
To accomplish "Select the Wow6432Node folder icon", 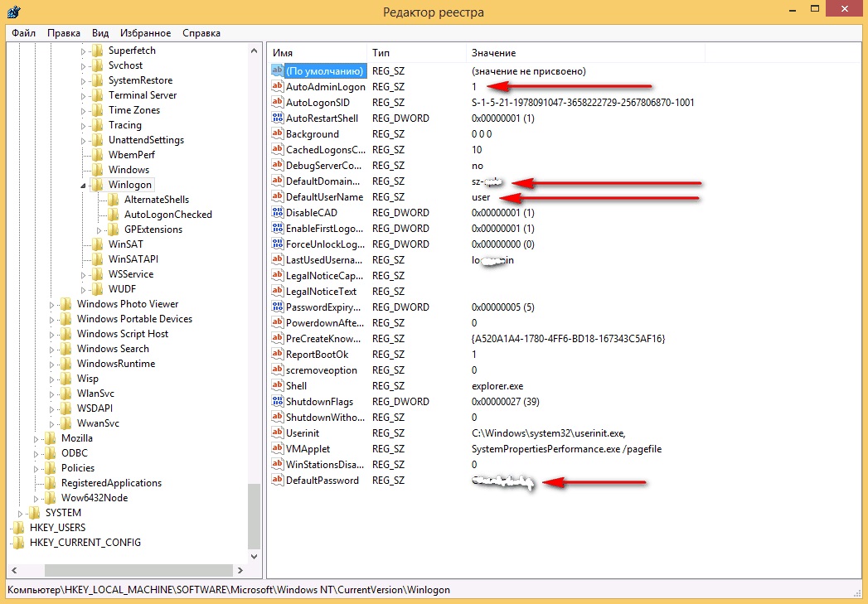I will pyautogui.click(x=51, y=498).
